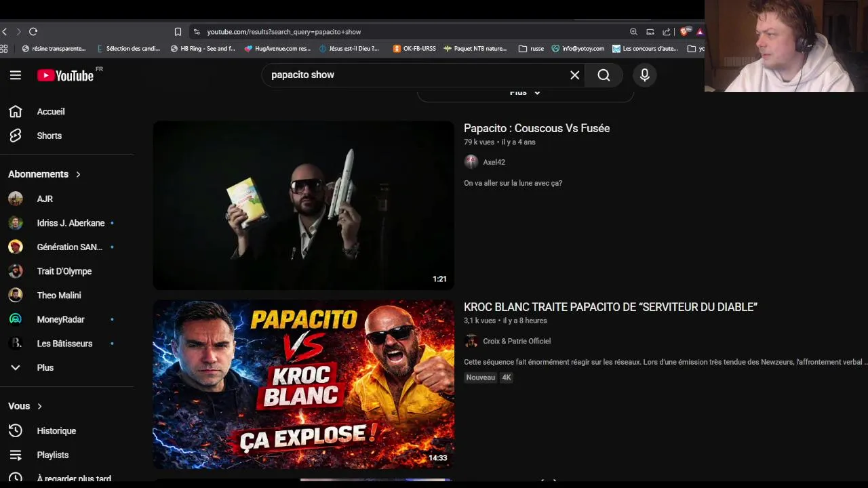This screenshot has height=488, width=868.
Task: Reload the page with refresh icon
Action: tap(33, 32)
